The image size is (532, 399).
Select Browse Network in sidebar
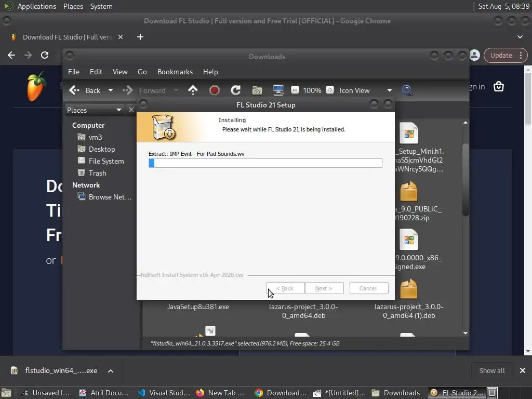pyautogui.click(x=104, y=197)
